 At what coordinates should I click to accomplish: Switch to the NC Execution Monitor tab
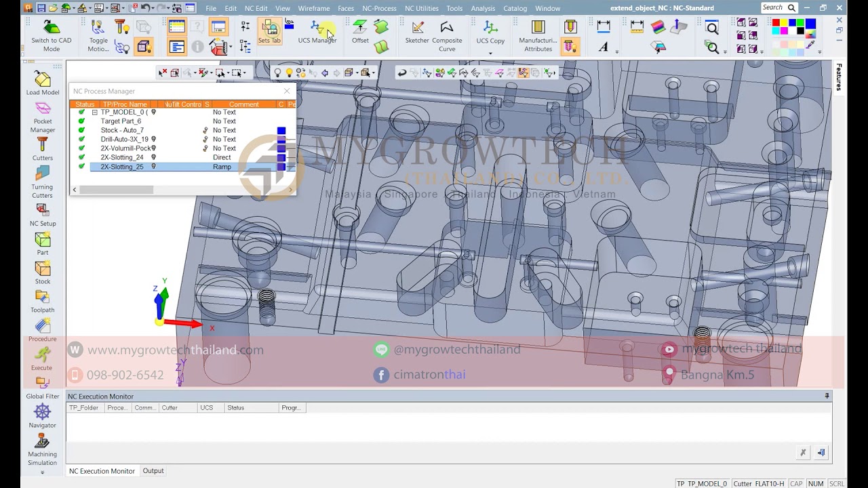102,470
